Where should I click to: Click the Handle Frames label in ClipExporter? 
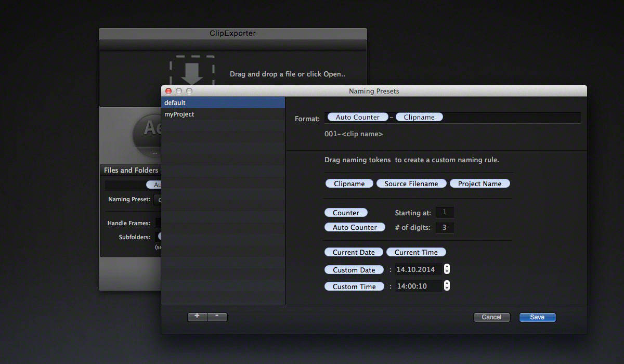pyautogui.click(x=129, y=223)
